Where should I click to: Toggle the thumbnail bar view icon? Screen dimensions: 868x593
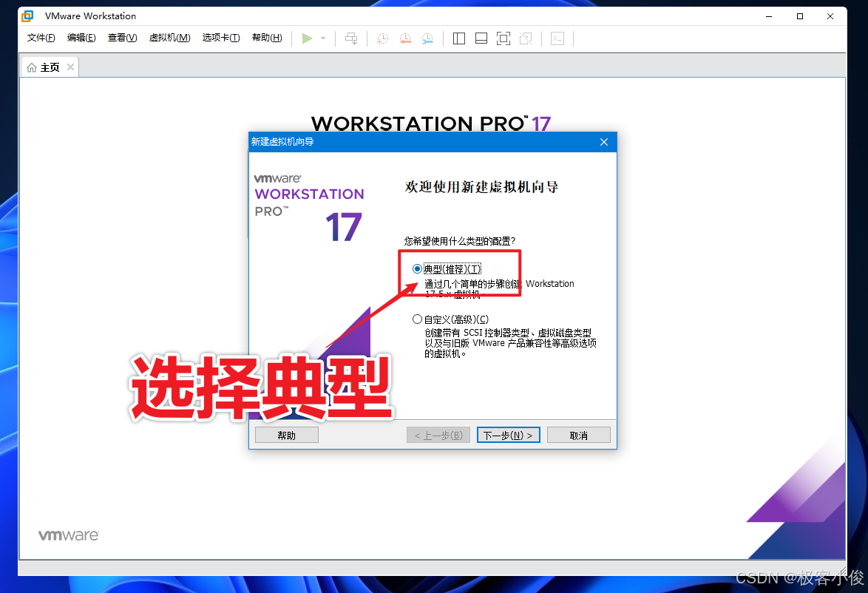[481, 38]
